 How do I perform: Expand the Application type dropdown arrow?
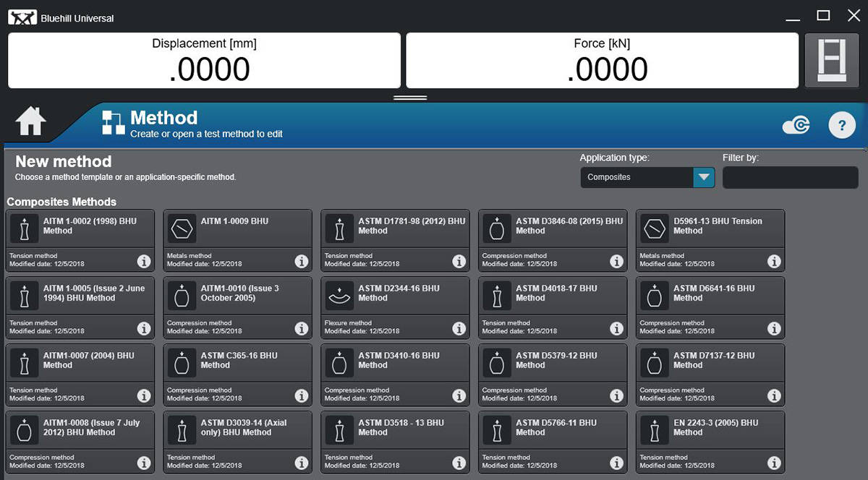click(x=703, y=177)
